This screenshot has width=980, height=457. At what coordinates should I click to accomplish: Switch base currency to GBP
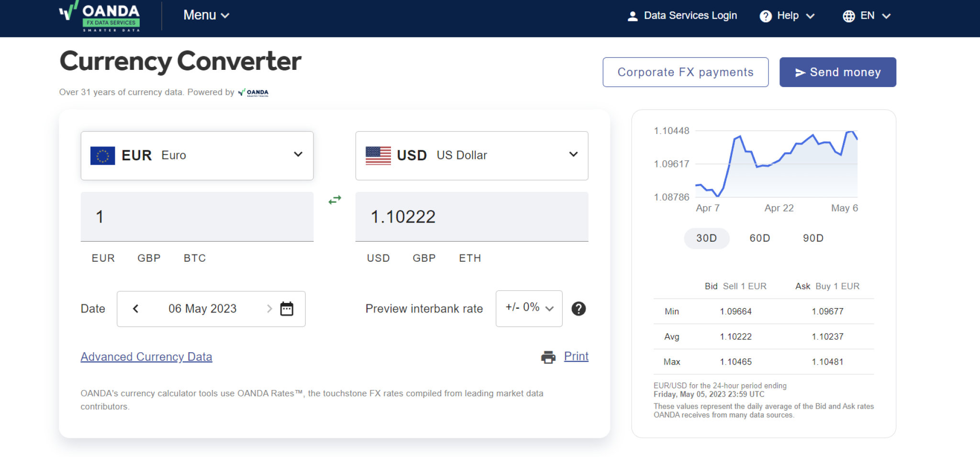148,258
